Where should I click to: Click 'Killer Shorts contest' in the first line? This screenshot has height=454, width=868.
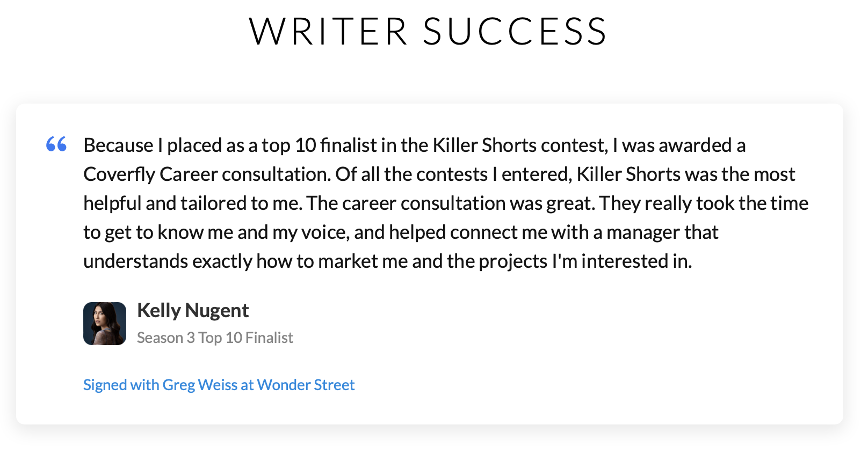[x=520, y=145]
